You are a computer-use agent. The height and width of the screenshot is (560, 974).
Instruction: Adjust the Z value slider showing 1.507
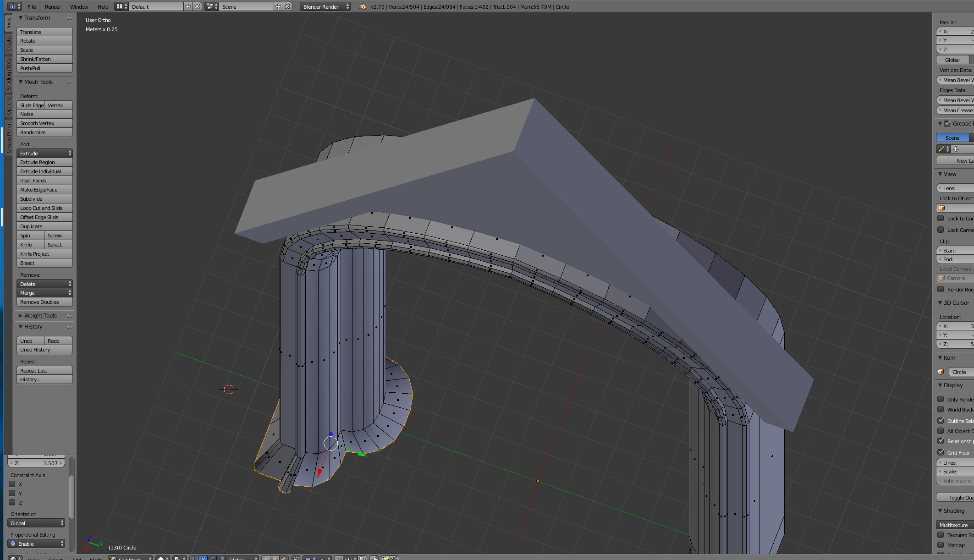click(36, 463)
